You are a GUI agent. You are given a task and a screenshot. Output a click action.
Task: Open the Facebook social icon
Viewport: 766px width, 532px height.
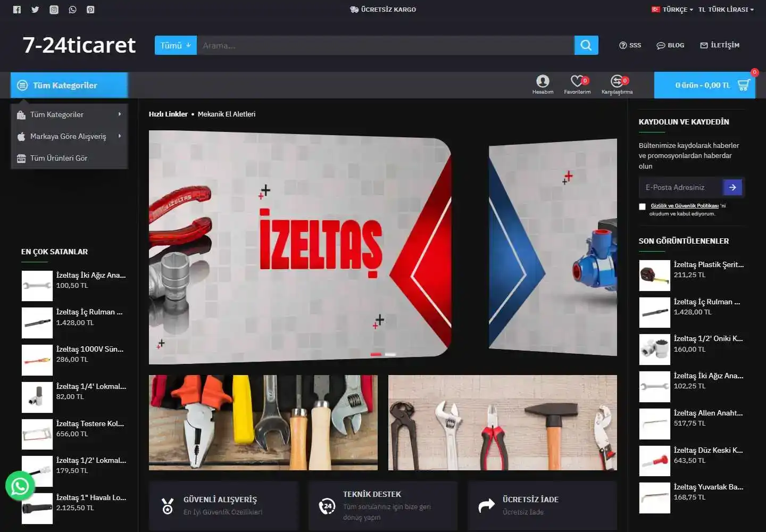click(x=17, y=10)
